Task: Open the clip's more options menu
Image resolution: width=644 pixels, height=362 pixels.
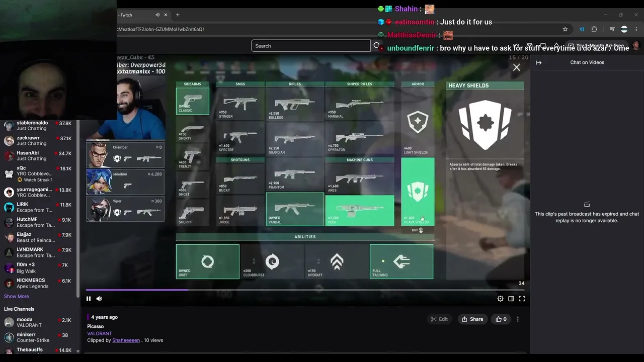Action: click(518, 319)
